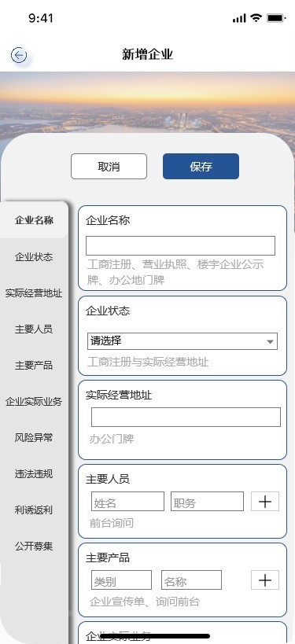The image size is (295, 644).
Task: Switch to 违法违规 sidebar item
Action: coord(34,474)
